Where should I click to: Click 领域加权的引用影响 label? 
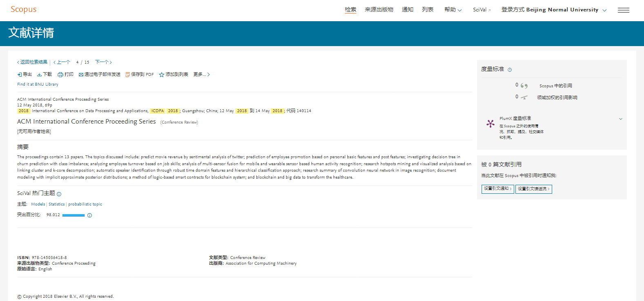pos(557,97)
